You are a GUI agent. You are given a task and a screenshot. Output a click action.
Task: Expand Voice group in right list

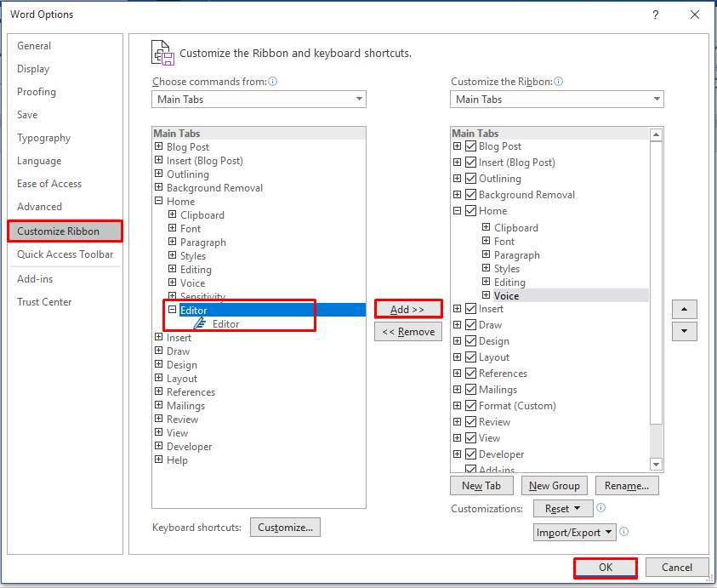pos(486,295)
